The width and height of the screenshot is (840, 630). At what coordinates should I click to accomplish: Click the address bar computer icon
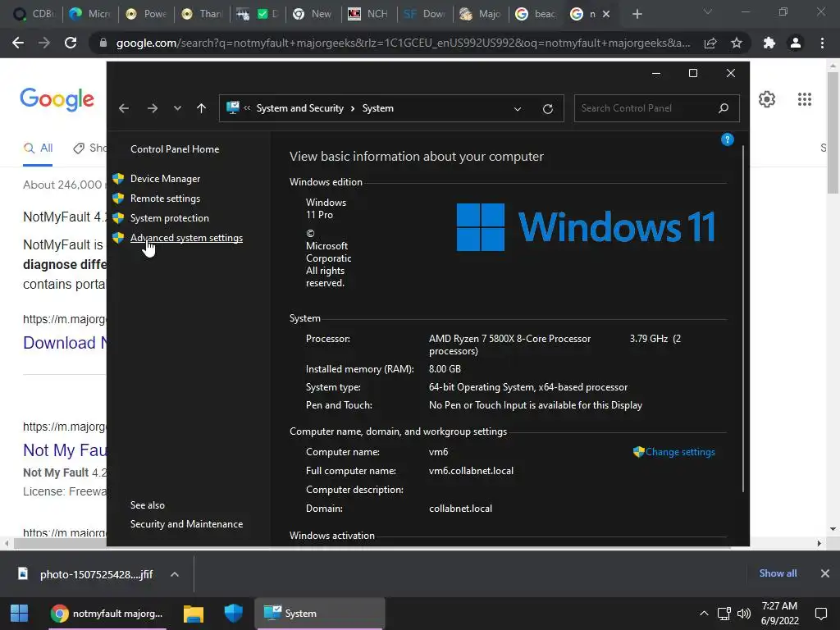point(232,108)
